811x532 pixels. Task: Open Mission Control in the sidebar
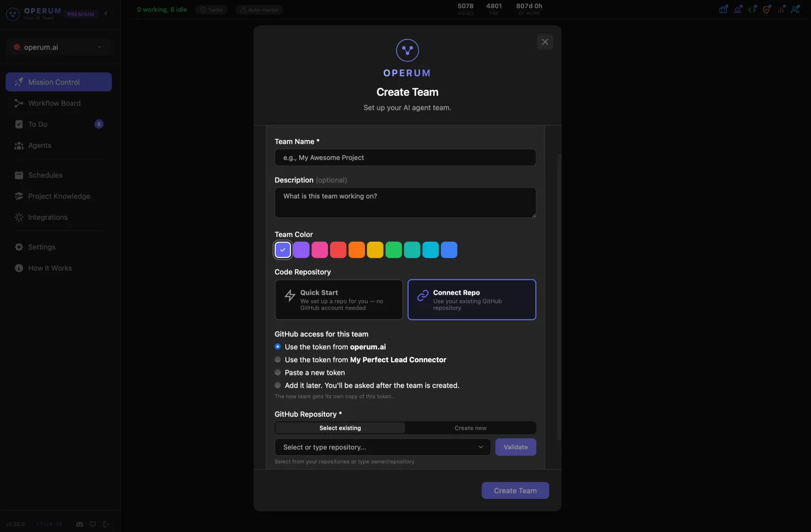click(59, 82)
